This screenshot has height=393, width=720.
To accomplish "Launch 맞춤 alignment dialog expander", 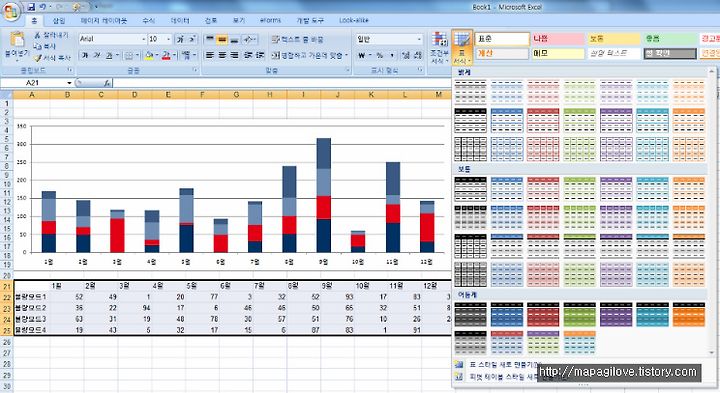I will pos(348,70).
